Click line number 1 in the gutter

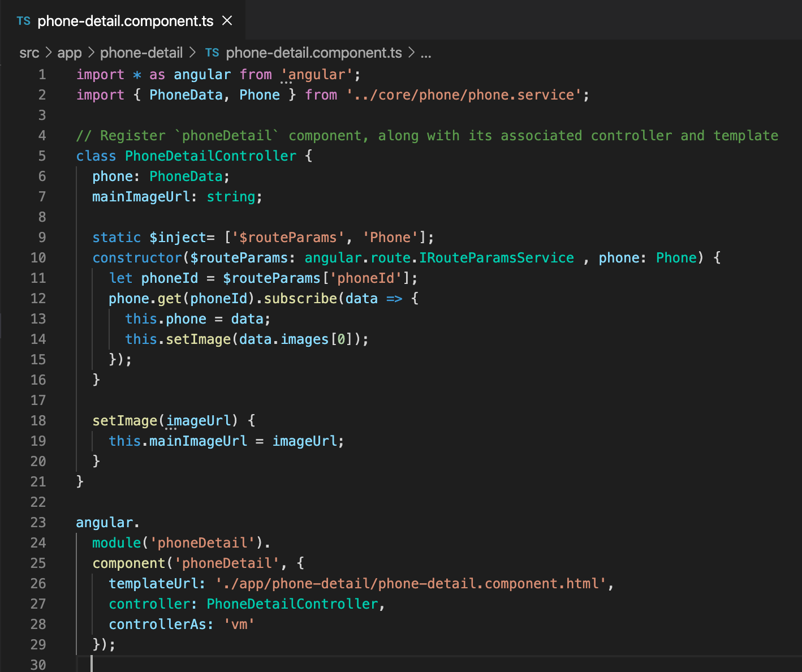tap(42, 74)
